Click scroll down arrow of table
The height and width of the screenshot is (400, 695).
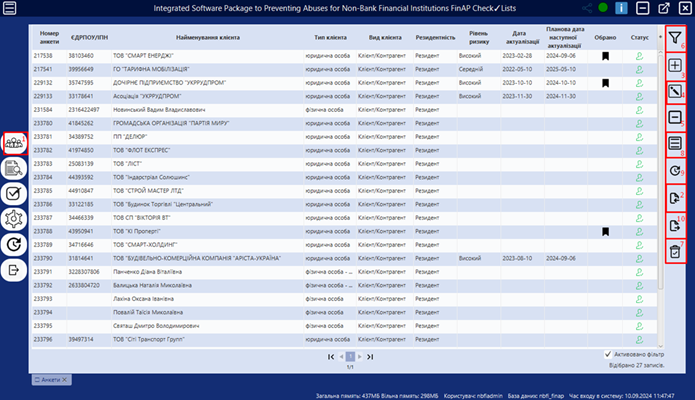[x=660, y=346]
